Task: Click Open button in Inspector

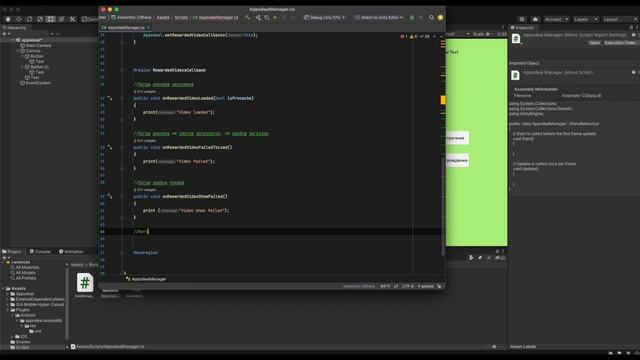Action: pyautogui.click(x=594, y=43)
